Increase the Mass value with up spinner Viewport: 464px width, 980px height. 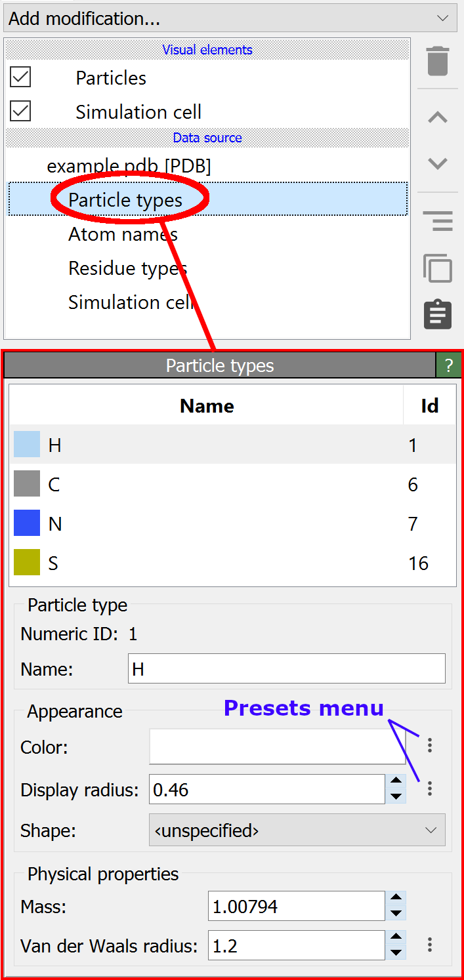(396, 899)
